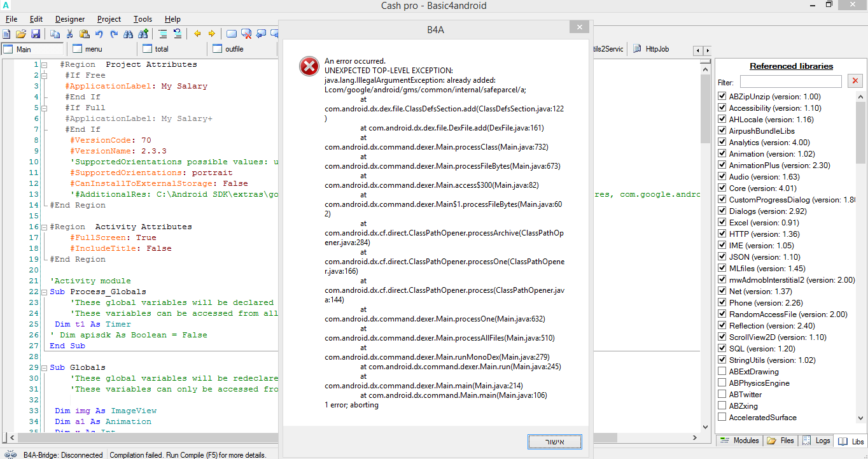Undo the last edit via toolbar arrow
Image resolution: width=868 pixels, height=459 pixels.
click(99, 34)
